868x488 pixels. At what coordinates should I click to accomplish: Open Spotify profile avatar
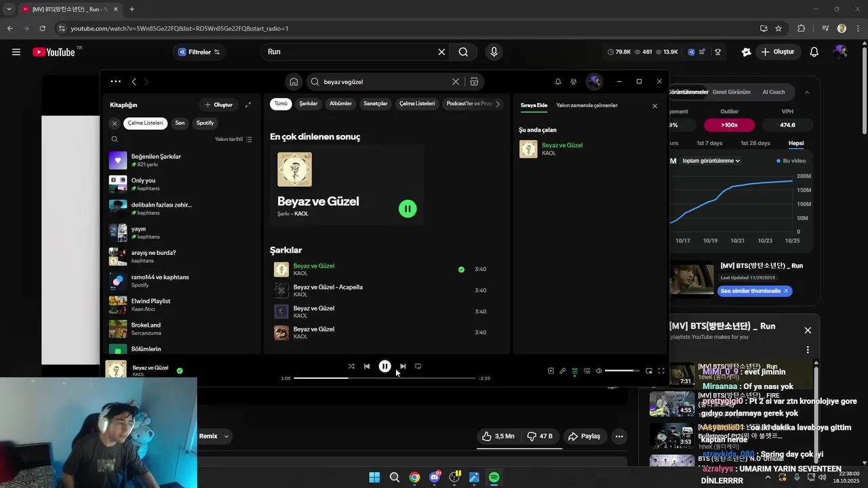coord(594,81)
